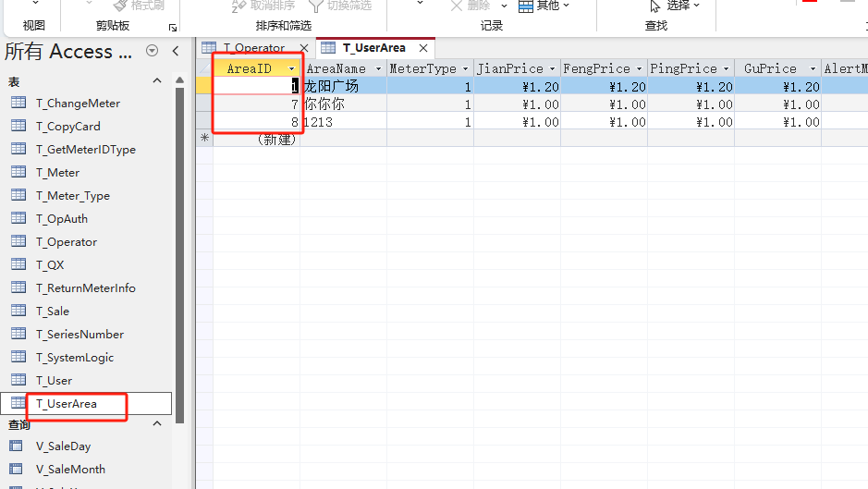Select the T_Sale table icon
Viewport: 868px width, 489px height.
(18, 312)
